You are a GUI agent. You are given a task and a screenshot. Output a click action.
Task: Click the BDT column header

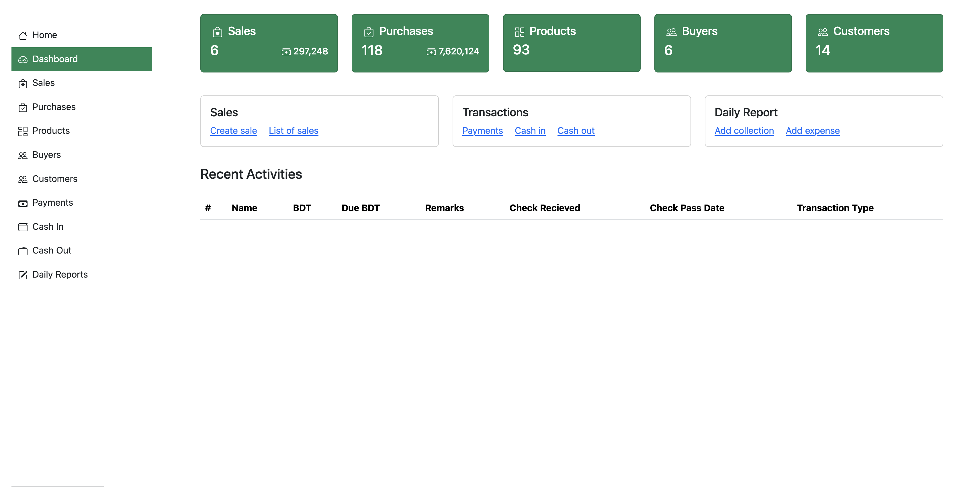pyautogui.click(x=302, y=208)
